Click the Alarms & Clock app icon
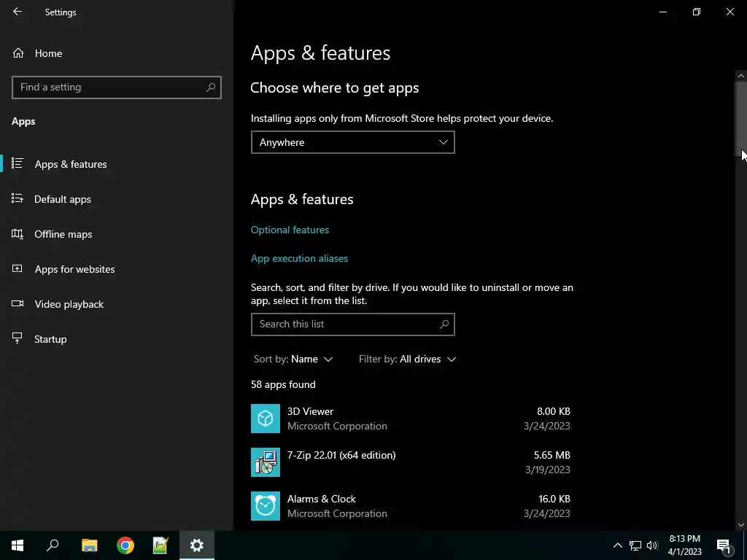The width and height of the screenshot is (747, 560). coord(266,506)
